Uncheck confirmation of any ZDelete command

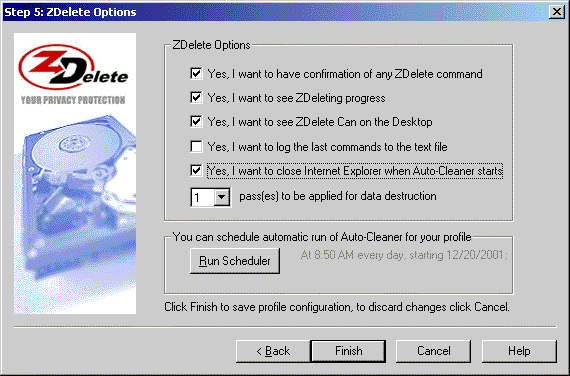[x=196, y=73]
